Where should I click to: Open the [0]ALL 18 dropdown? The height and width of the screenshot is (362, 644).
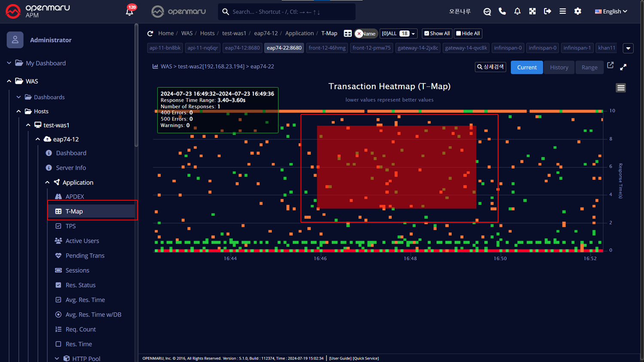click(398, 33)
